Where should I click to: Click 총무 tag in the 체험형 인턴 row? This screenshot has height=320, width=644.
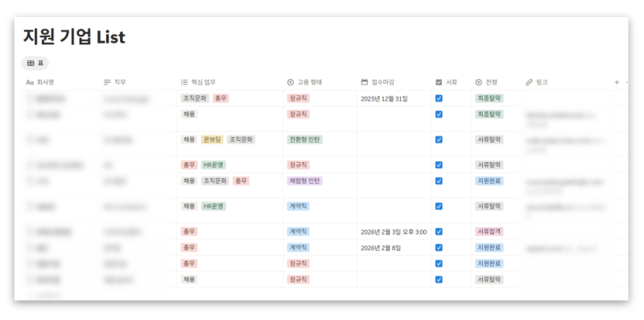point(241,181)
